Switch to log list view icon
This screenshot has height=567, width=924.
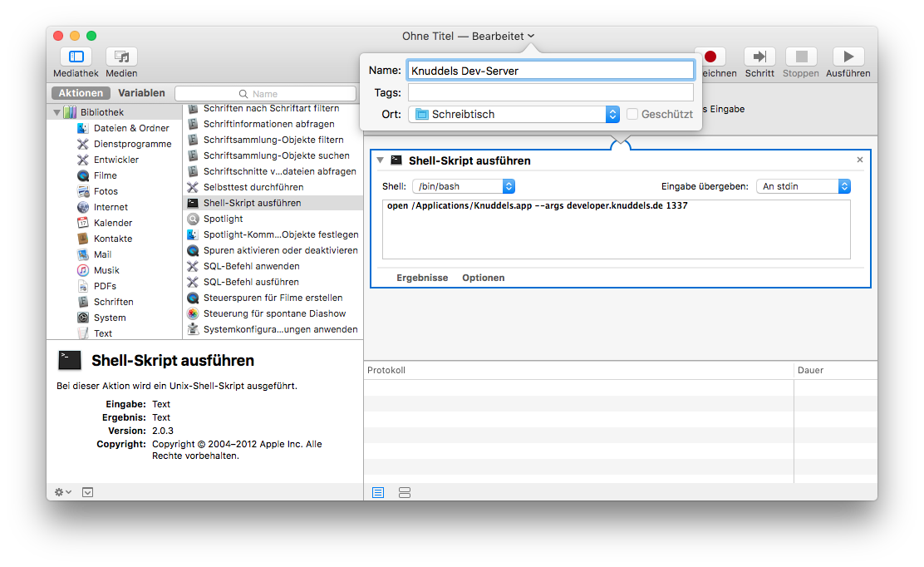point(378,493)
